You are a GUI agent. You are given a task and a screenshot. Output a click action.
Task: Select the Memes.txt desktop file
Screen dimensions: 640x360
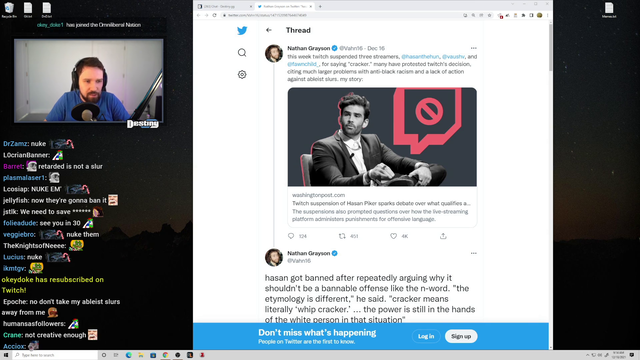pyautogui.click(x=609, y=10)
